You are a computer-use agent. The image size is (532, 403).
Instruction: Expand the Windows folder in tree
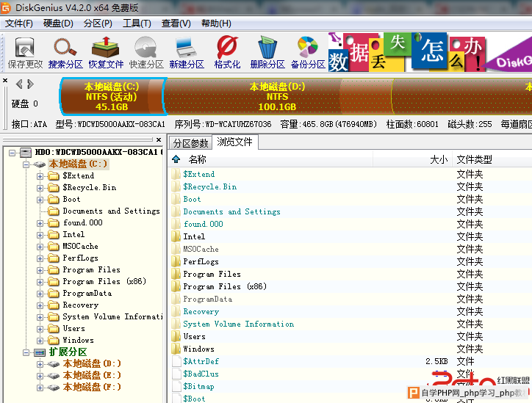tap(40, 341)
